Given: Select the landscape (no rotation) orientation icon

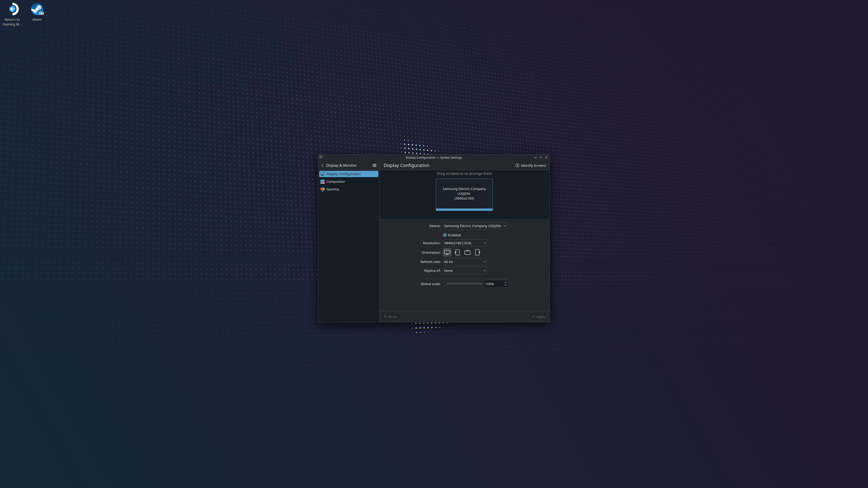Looking at the screenshot, I should 447,252.
